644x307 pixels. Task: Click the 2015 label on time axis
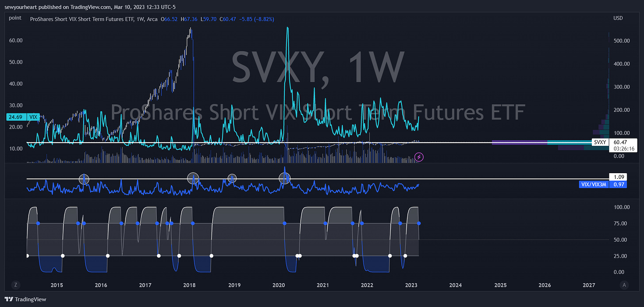pos(57,285)
